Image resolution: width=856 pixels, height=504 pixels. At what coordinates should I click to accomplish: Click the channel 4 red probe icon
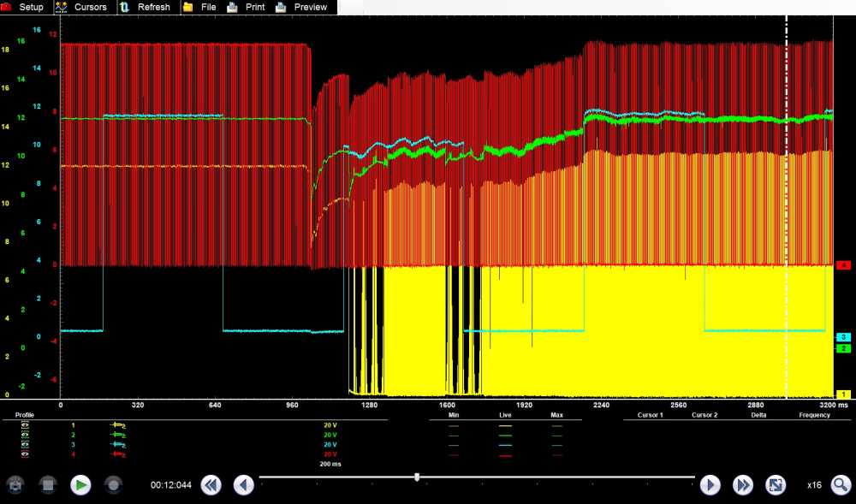coord(118,454)
